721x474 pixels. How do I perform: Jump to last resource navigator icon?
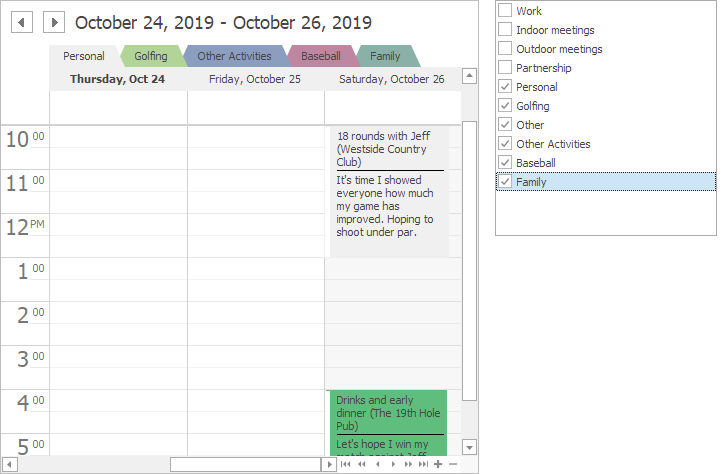pos(423,464)
